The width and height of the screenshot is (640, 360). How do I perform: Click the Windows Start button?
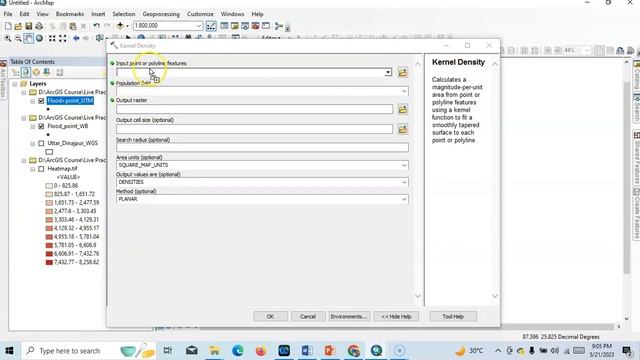9,351
